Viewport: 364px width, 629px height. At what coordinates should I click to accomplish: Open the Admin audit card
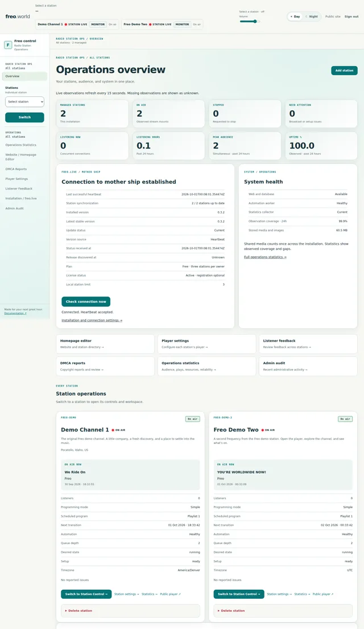coord(308,366)
